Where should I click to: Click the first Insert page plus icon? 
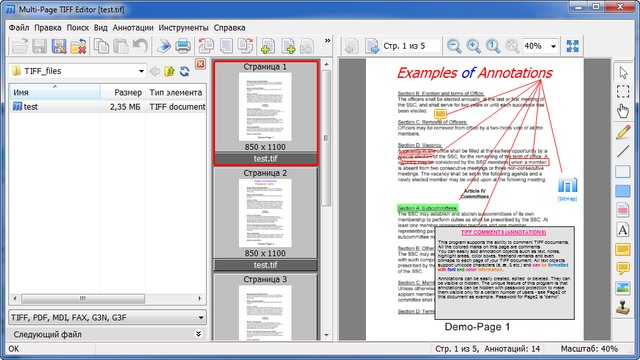pyautogui.click(x=268, y=46)
